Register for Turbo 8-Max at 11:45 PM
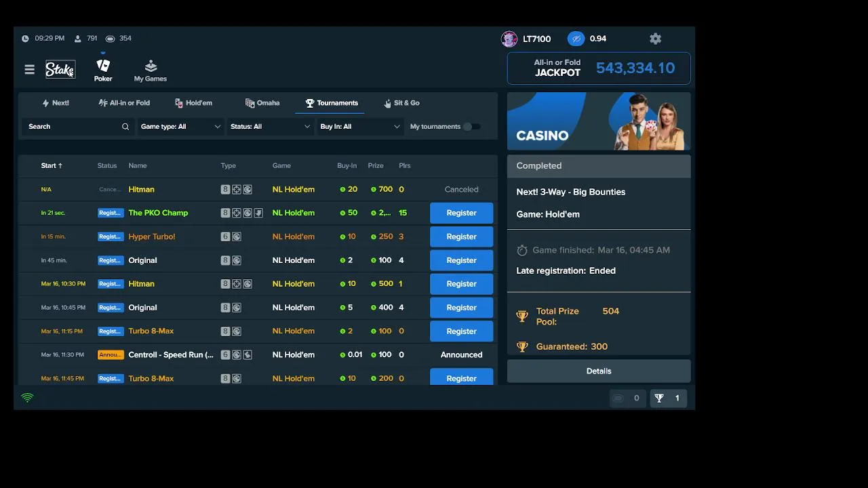Image resolution: width=868 pixels, height=488 pixels. (x=461, y=377)
